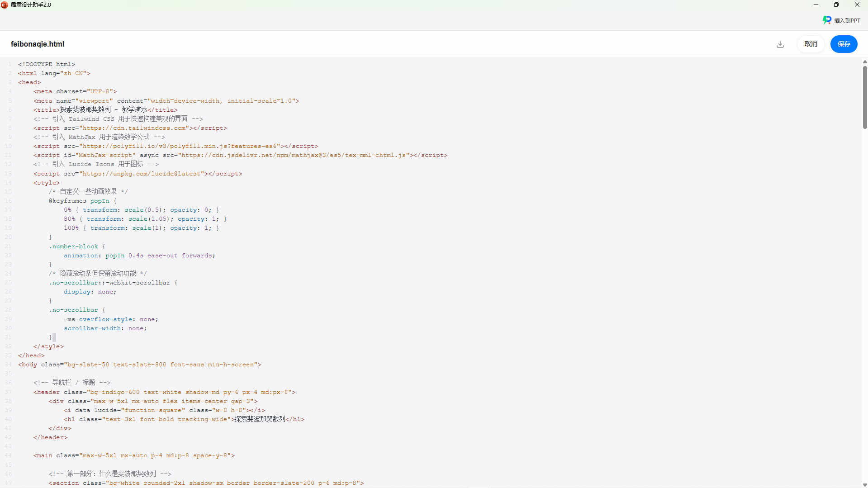Click the .number-block selector line
The height and width of the screenshot is (488, 868).
[77, 246]
